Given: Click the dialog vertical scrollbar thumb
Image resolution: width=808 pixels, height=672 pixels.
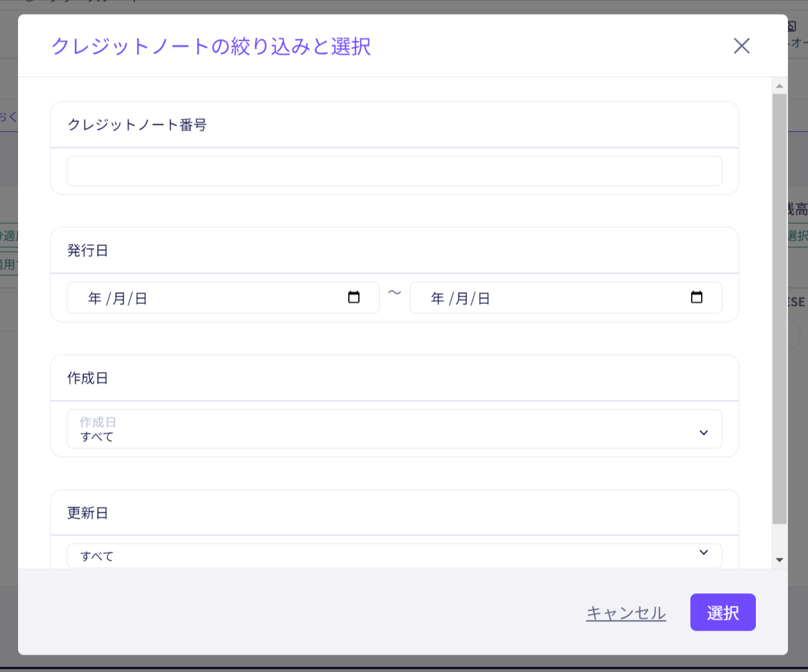Looking at the screenshot, I should (x=779, y=309).
